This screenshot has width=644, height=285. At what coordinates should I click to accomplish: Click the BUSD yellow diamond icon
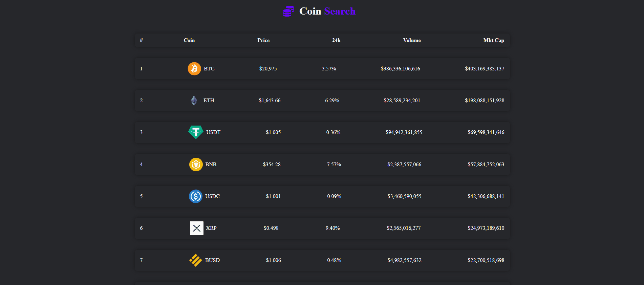pos(196,260)
